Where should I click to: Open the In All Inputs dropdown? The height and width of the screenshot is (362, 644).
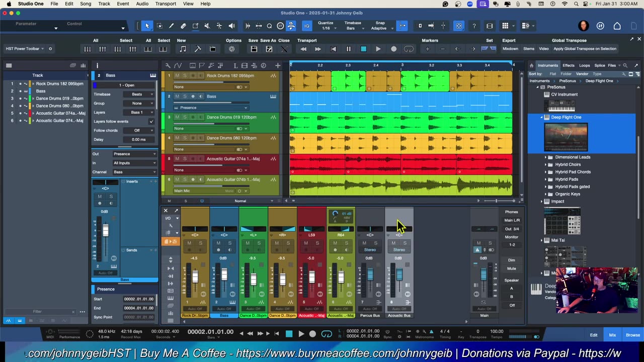point(134,163)
